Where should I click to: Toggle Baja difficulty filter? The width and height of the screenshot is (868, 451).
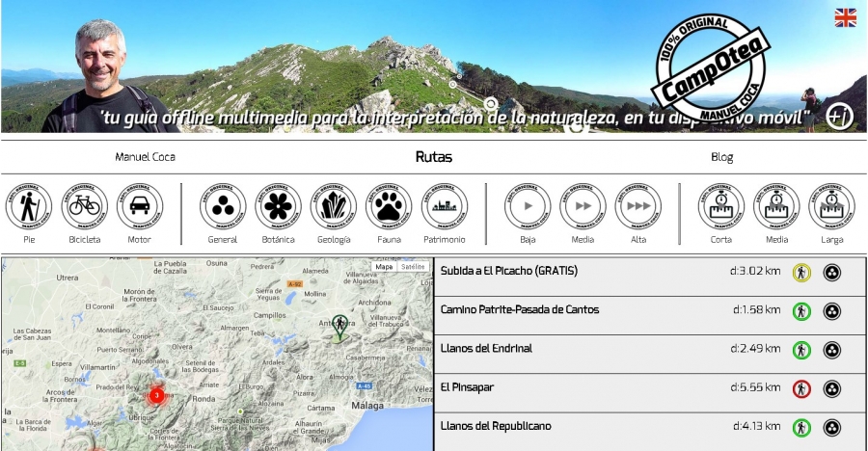tap(528, 206)
